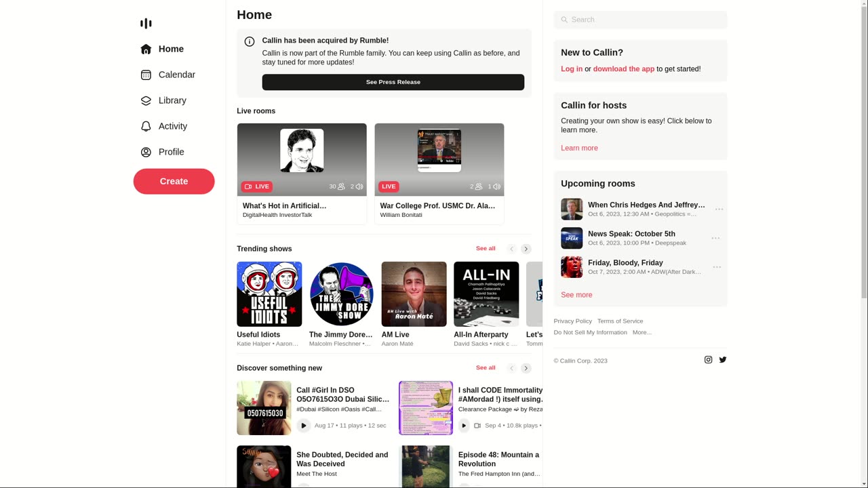Open Callin's Instagram page icon
This screenshot has width=868, height=488.
click(x=708, y=360)
